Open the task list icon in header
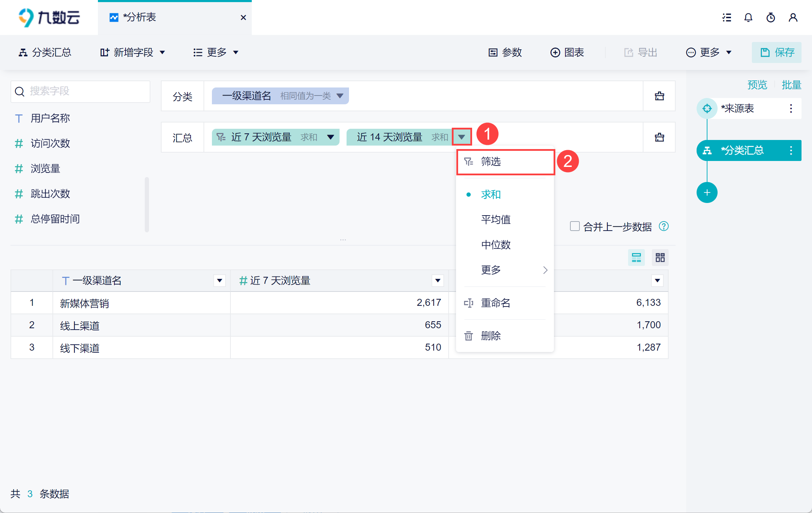 coord(727,17)
